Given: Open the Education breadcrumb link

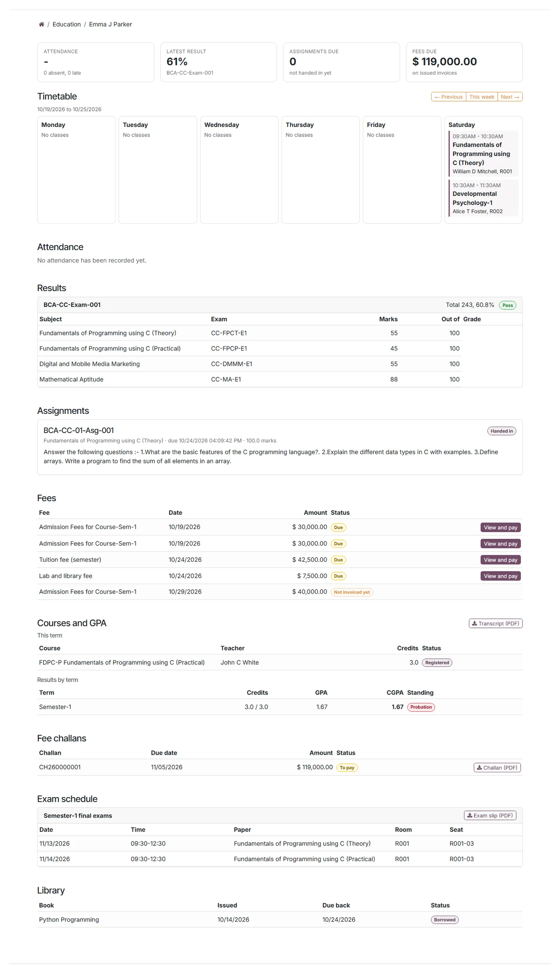Looking at the screenshot, I should point(66,24).
